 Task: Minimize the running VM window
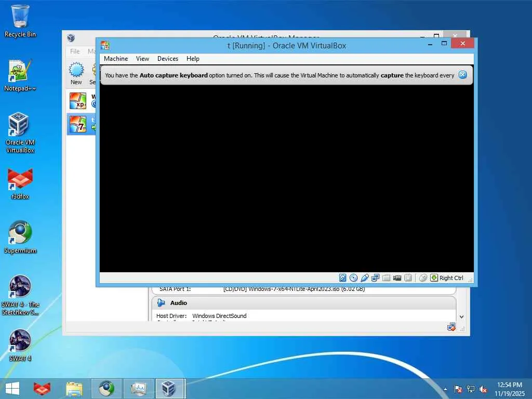pos(430,44)
